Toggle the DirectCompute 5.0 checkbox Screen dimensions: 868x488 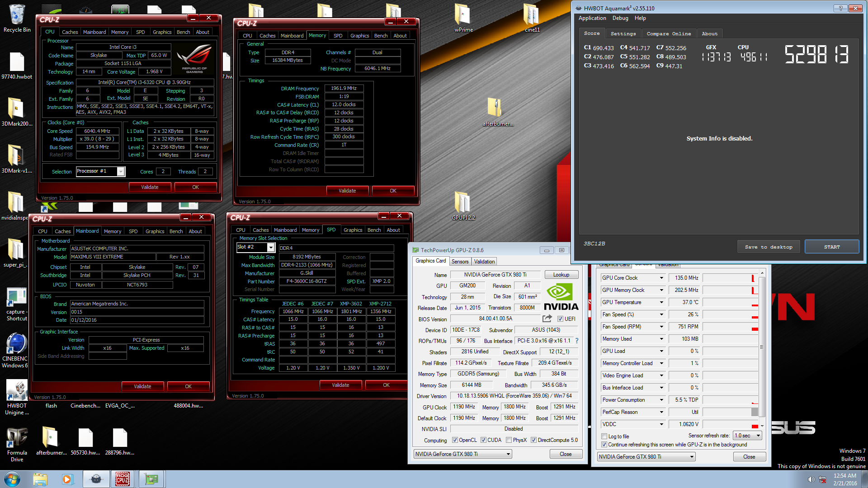click(x=533, y=440)
